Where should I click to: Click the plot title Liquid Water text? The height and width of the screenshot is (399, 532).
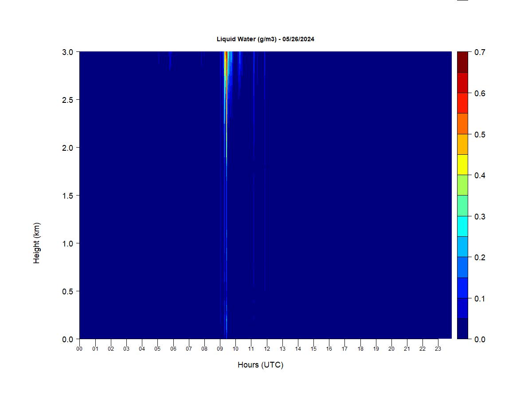coord(265,39)
